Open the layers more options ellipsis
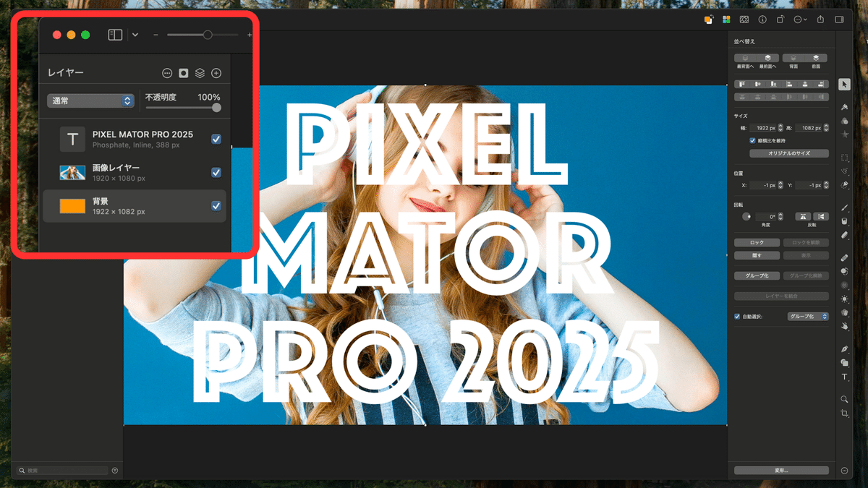Viewport: 868px width, 488px height. point(167,73)
